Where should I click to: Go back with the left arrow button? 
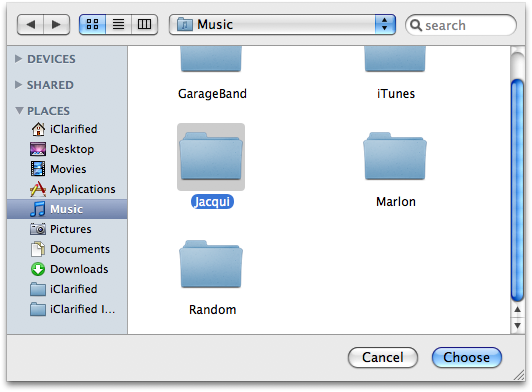pyautogui.click(x=31, y=24)
